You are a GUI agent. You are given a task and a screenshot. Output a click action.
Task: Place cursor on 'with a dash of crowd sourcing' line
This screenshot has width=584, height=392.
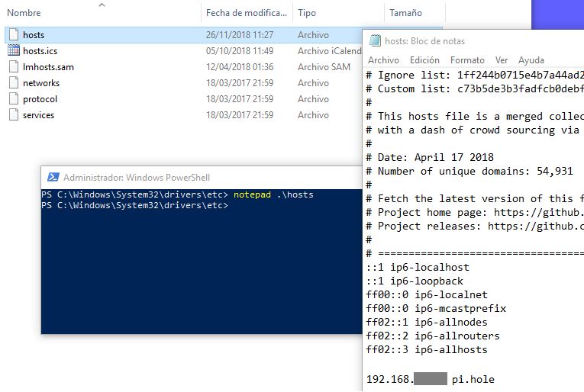pos(473,130)
